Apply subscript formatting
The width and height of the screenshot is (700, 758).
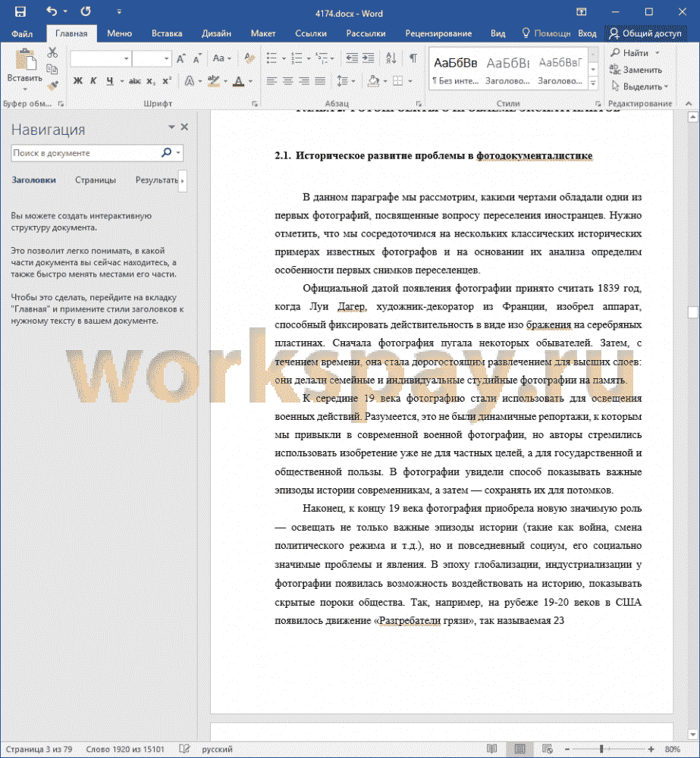point(152,81)
